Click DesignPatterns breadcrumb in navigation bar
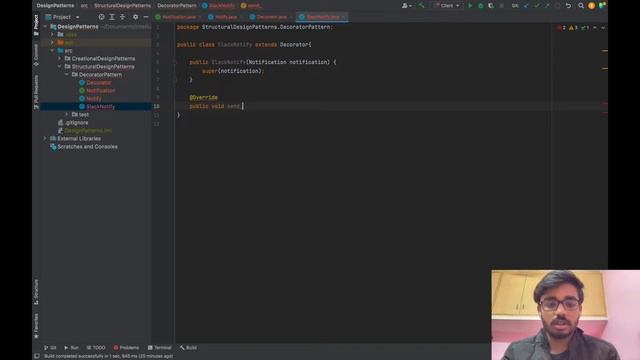This screenshot has height=360, width=640. (x=55, y=6)
